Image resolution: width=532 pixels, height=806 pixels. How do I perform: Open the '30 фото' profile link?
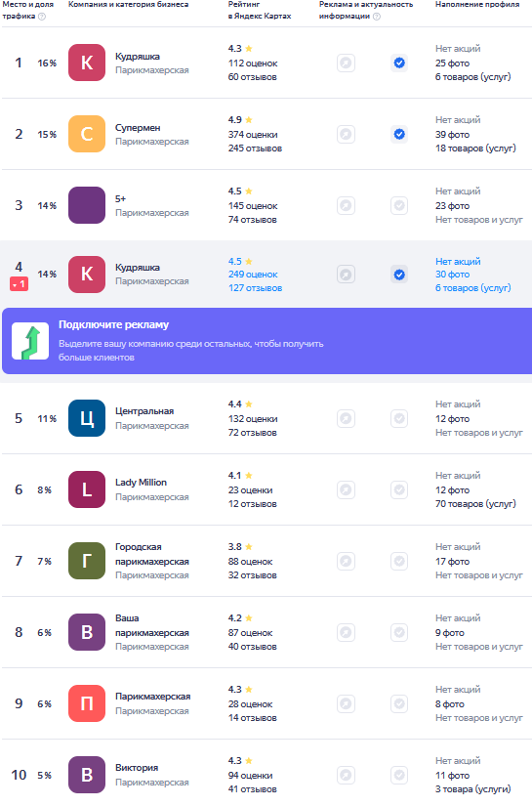click(x=452, y=275)
